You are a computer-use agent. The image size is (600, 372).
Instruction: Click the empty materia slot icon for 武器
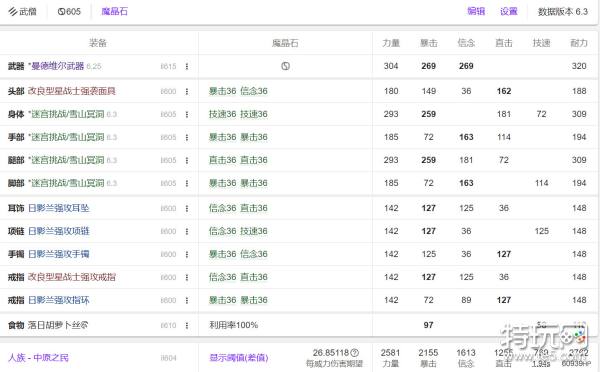[x=285, y=66]
